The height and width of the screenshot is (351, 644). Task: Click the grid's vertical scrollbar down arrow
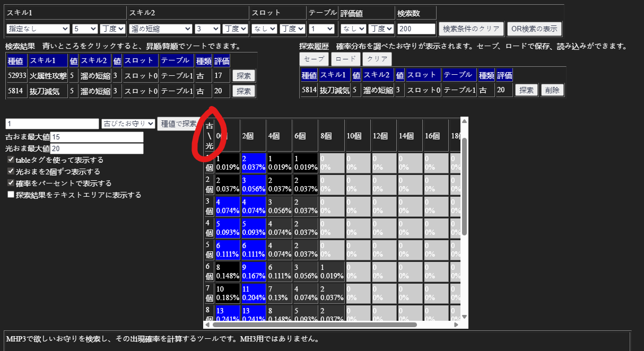(464, 317)
